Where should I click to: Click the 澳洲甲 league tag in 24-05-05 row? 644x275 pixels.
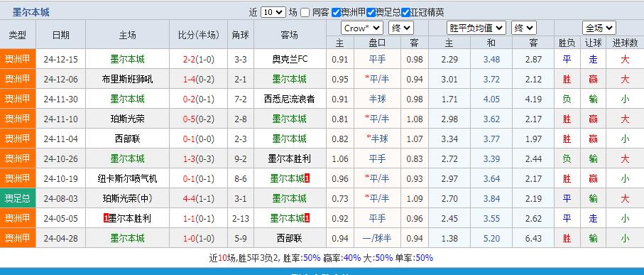click(18, 218)
